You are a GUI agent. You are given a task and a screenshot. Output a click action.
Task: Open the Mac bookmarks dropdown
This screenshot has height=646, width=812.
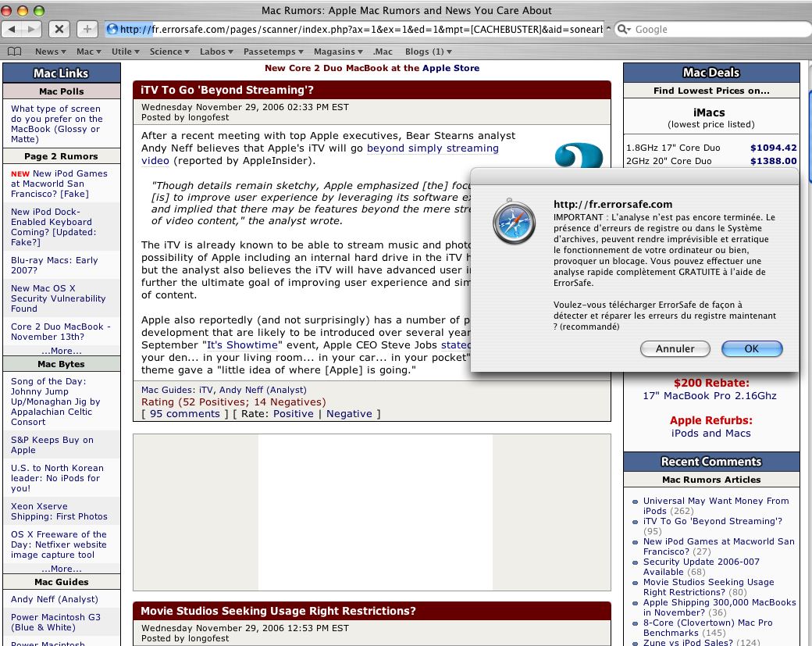click(x=88, y=52)
